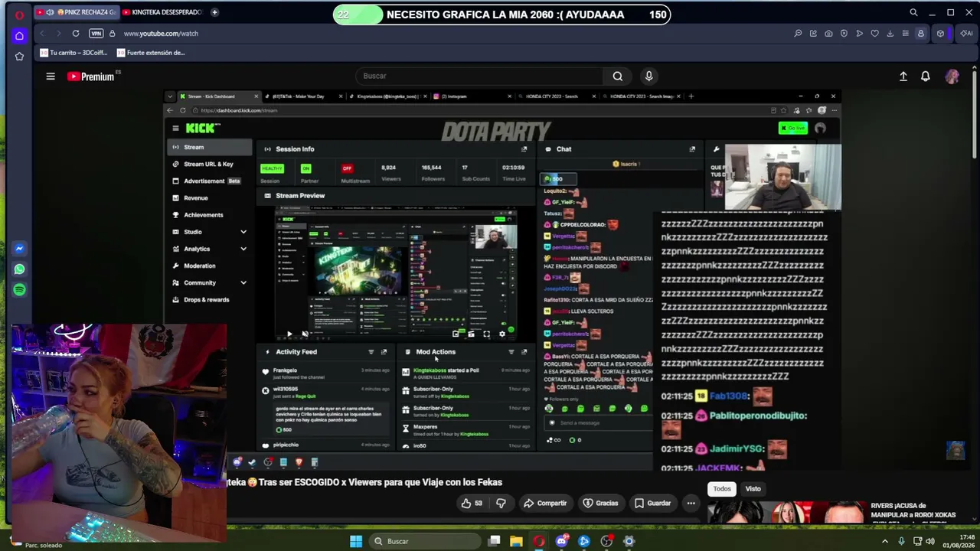Viewport: 980px width, 551px height.
Task: Open the Opera heart bookmark button
Action: 874,34
